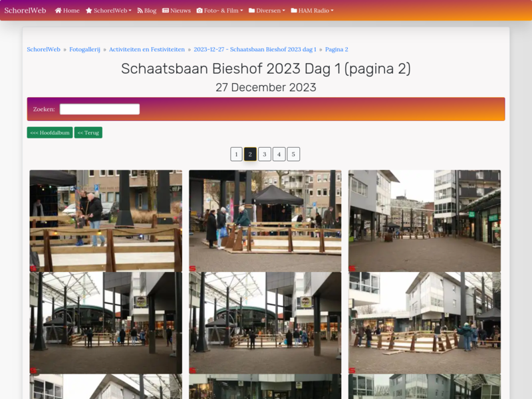
Task: Follow the Activiteiten en Festiviteiten breadcrumb
Action: click(x=147, y=49)
